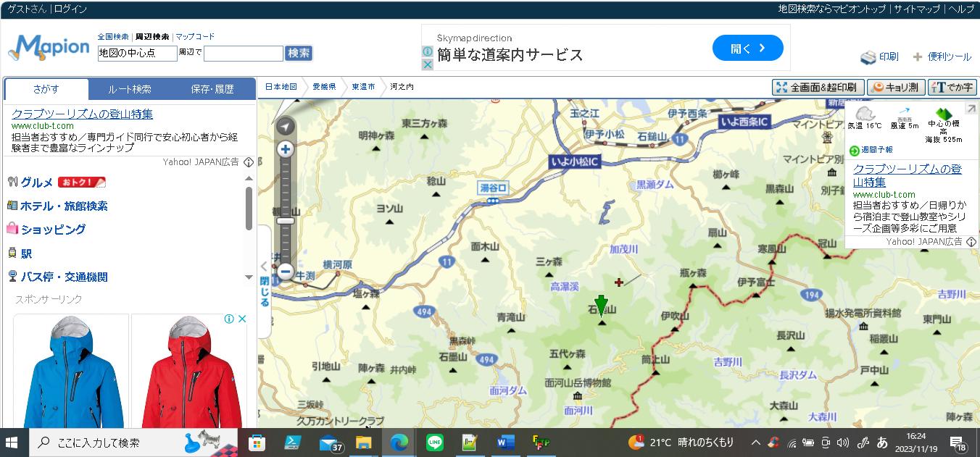The width and height of the screenshot is (980, 457).
Task: Open the ad info icon beside 簡単な道案内サービス
Action: (x=428, y=52)
